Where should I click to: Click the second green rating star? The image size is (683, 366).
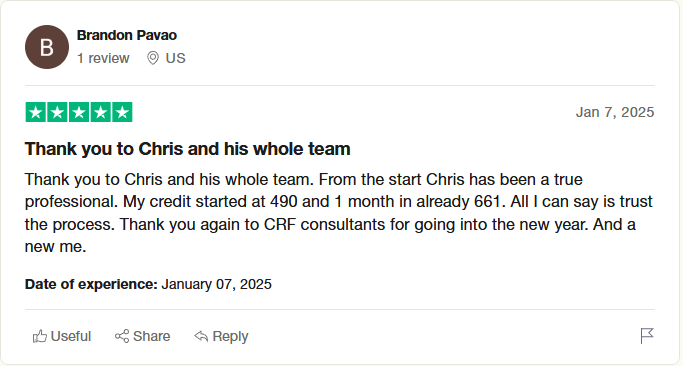[x=57, y=112]
